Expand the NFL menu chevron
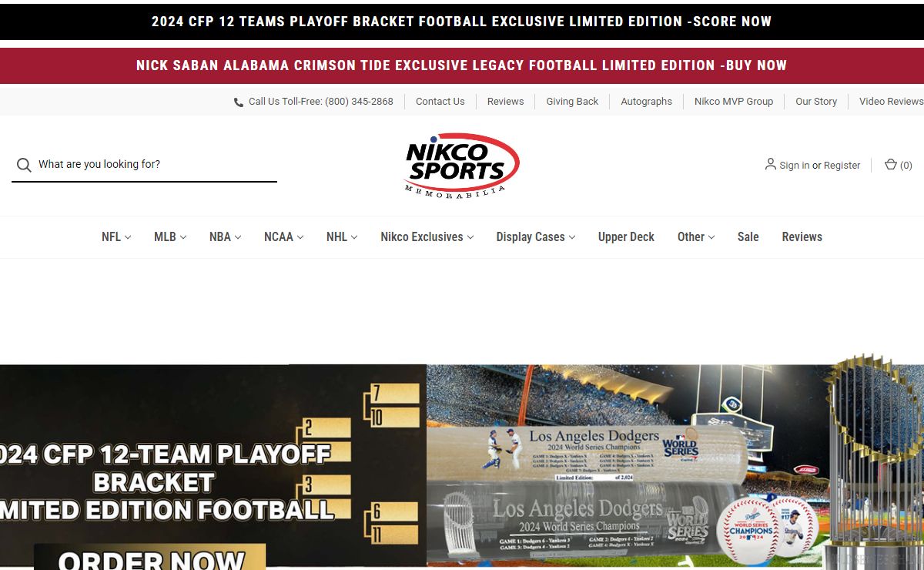The image size is (924, 570). tap(128, 237)
